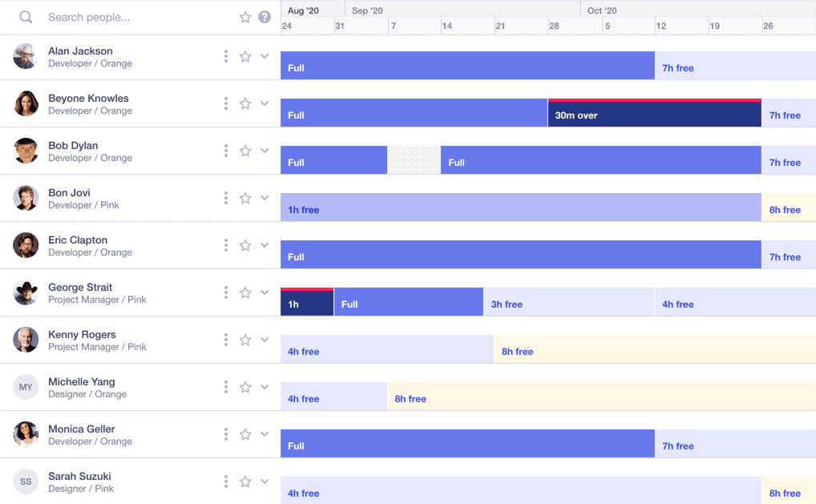This screenshot has width=816, height=504.
Task: Open Bob Dylan's three-dot options menu
Action: click(x=226, y=151)
